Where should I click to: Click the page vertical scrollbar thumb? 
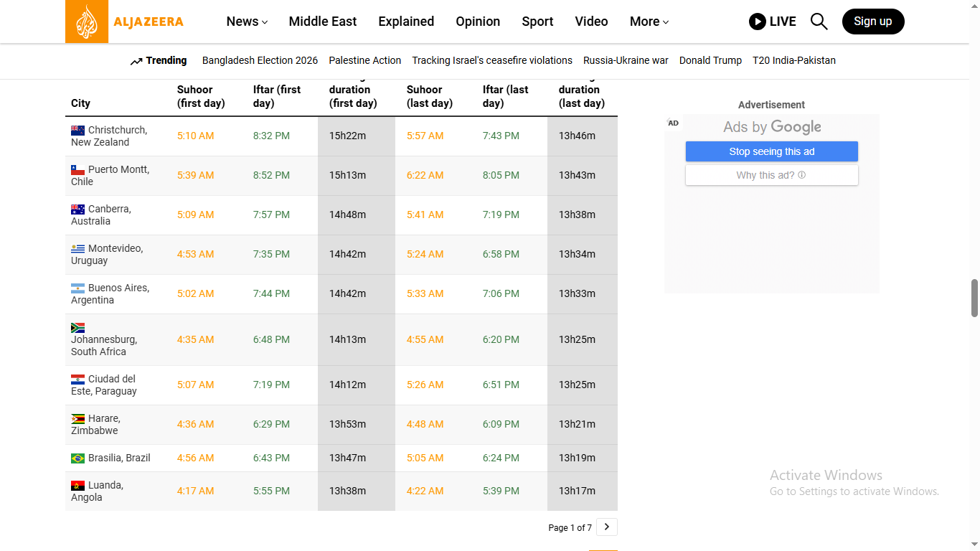pos(974,298)
